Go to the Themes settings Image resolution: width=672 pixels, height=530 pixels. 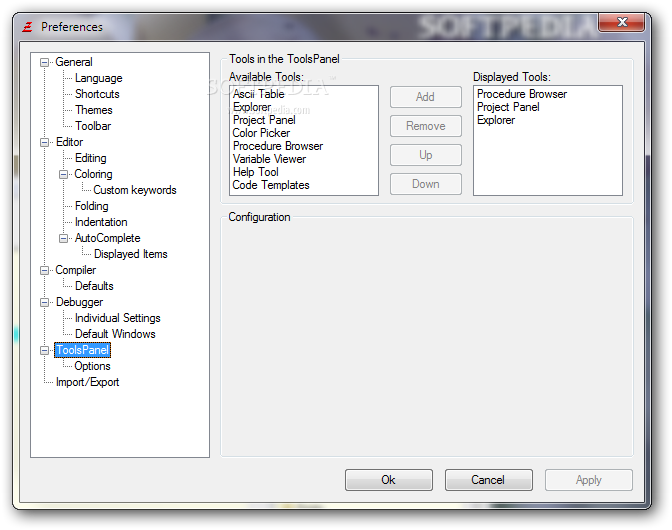[x=94, y=110]
